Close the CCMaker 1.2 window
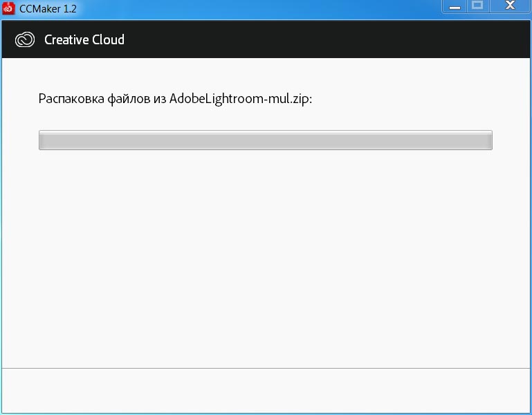Image resolution: width=532 pixels, height=415 pixels. tap(510, 6)
